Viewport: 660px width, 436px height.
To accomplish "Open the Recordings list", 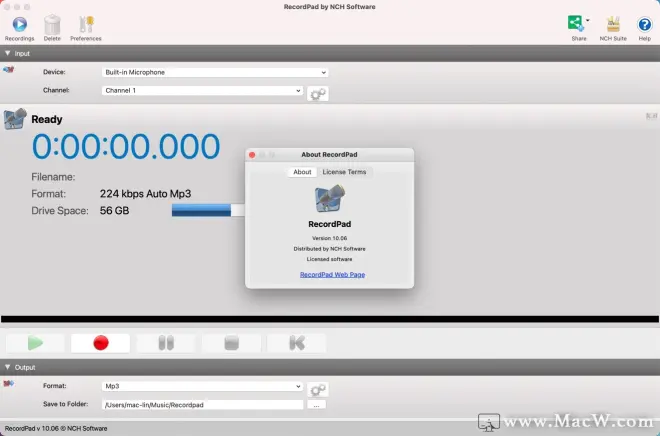I will pos(19,25).
